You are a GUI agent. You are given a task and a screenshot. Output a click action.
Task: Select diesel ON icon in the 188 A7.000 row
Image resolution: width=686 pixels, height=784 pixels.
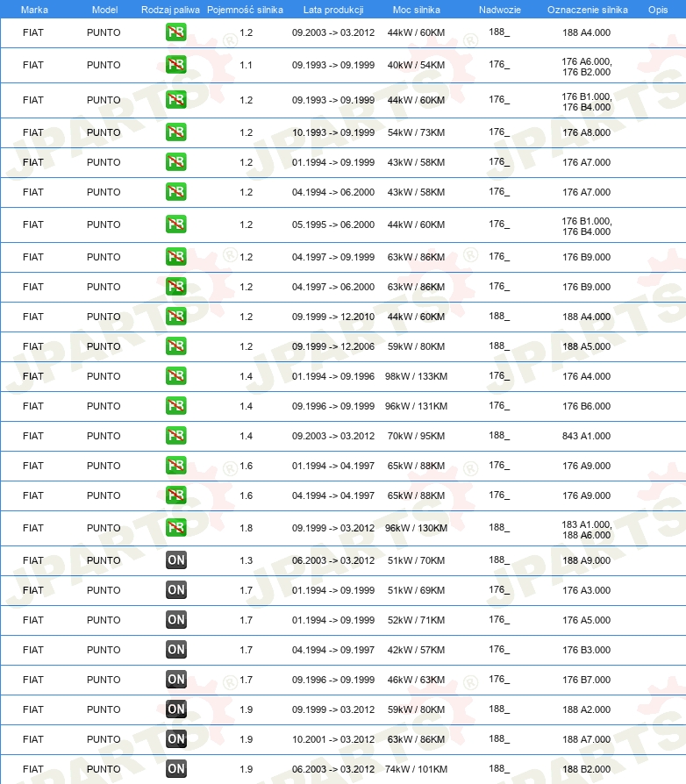click(176, 739)
